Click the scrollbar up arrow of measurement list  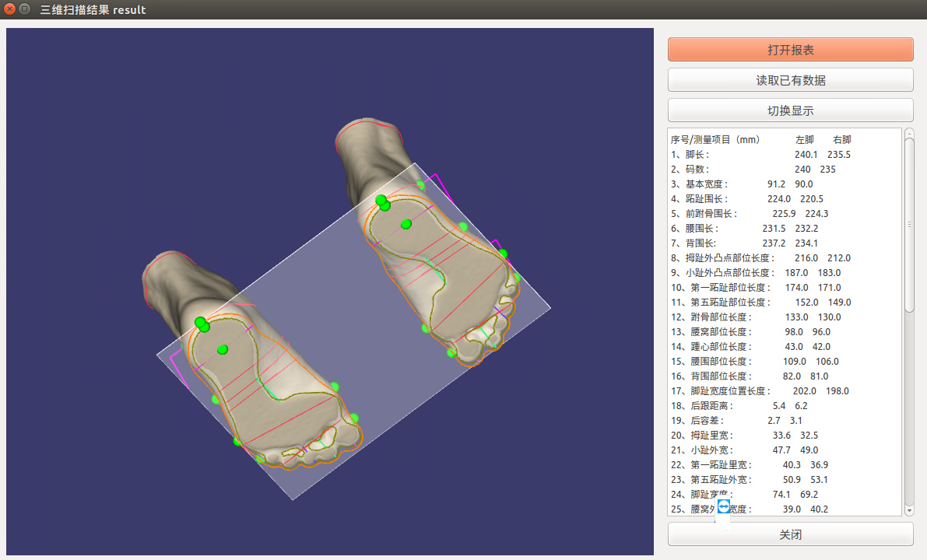908,133
